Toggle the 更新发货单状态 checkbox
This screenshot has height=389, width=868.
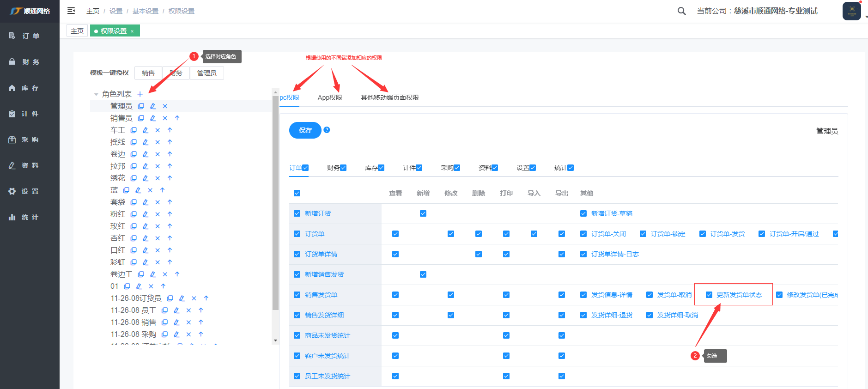click(x=709, y=295)
